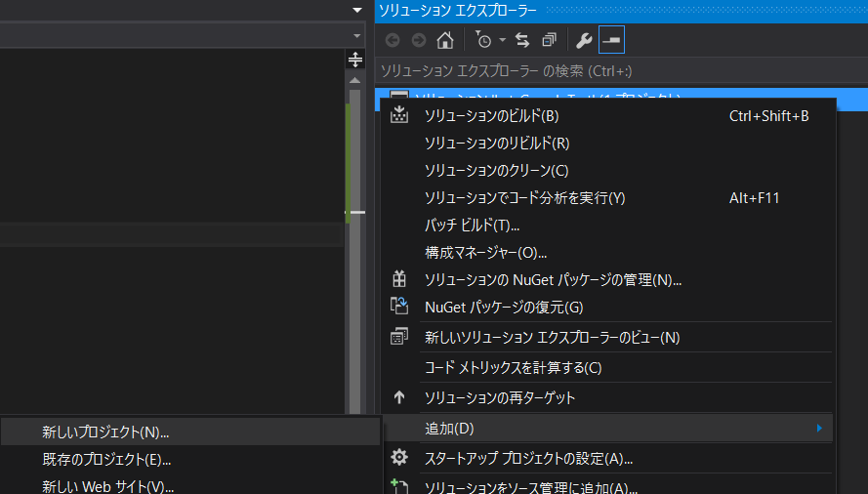Select NuGet パッケージの復元(G)

point(607,307)
